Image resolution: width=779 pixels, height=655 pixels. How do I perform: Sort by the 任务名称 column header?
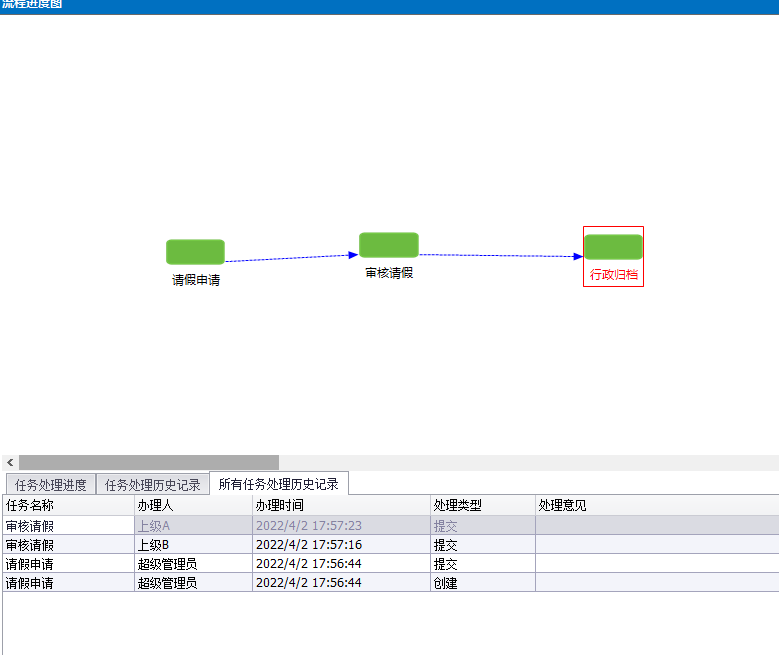click(68, 506)
